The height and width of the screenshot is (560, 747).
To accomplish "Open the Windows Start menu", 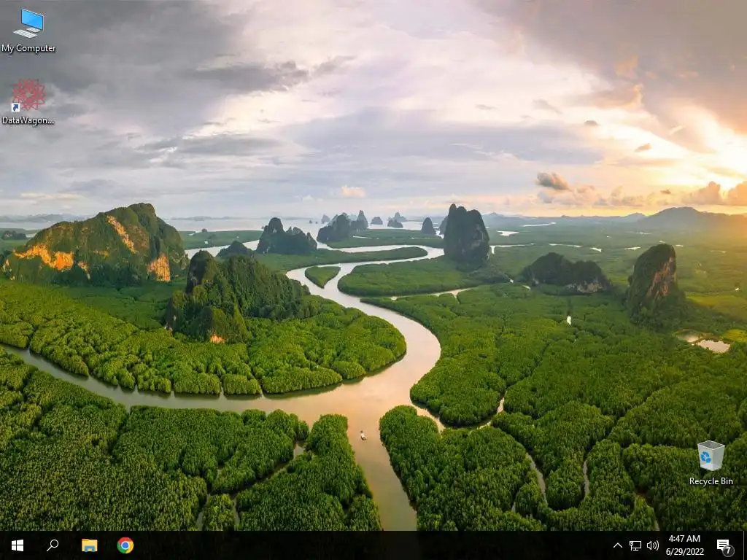I will pos(18,545).
